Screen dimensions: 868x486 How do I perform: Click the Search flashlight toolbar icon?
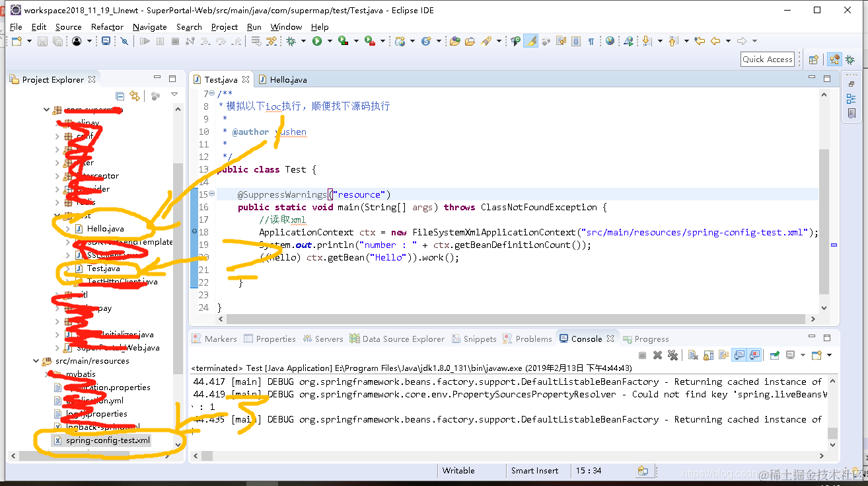click(486, 41)
